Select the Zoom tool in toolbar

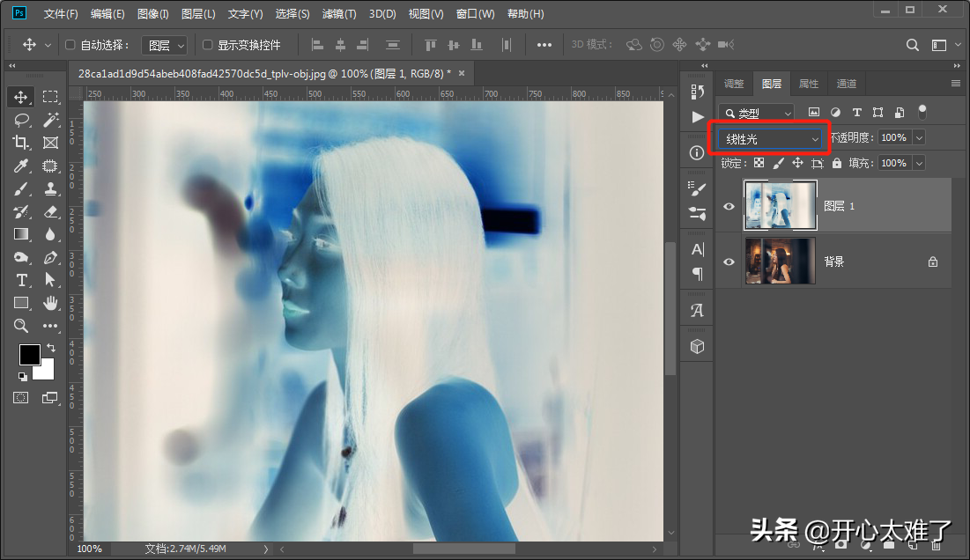point(22,326)
